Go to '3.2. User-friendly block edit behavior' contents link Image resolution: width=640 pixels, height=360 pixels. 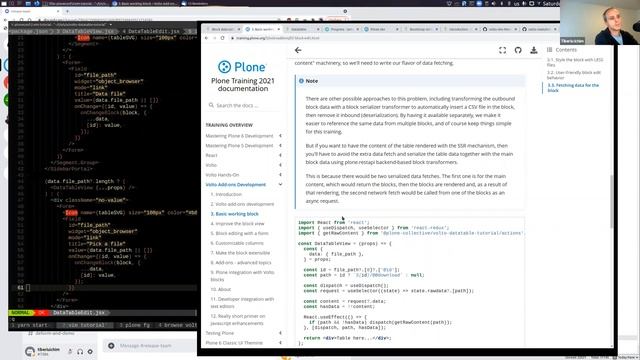pyautogui.click(x=574, y=75)
